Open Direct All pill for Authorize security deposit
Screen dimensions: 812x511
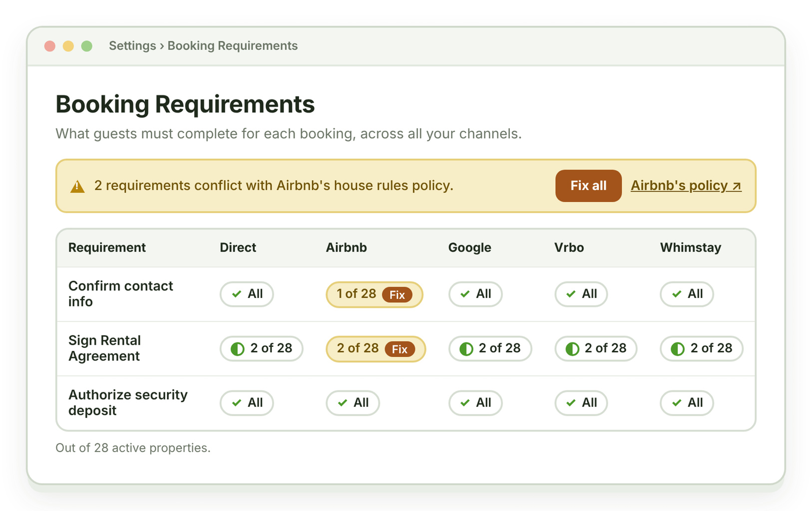[247, 403]
